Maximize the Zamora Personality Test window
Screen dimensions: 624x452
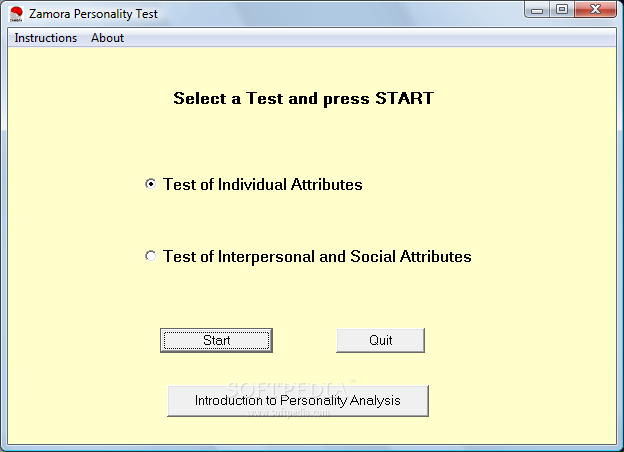(x=562, y=10)
